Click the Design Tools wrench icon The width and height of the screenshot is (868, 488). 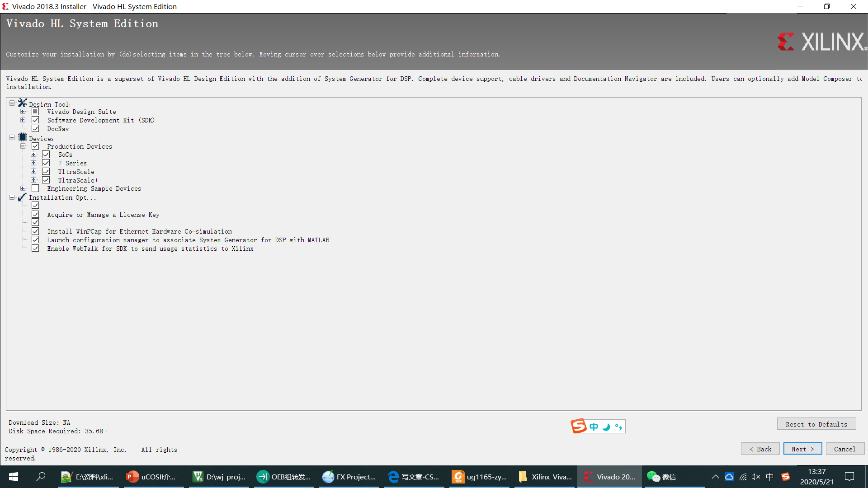pyautogui.click(x=22, y=103)
